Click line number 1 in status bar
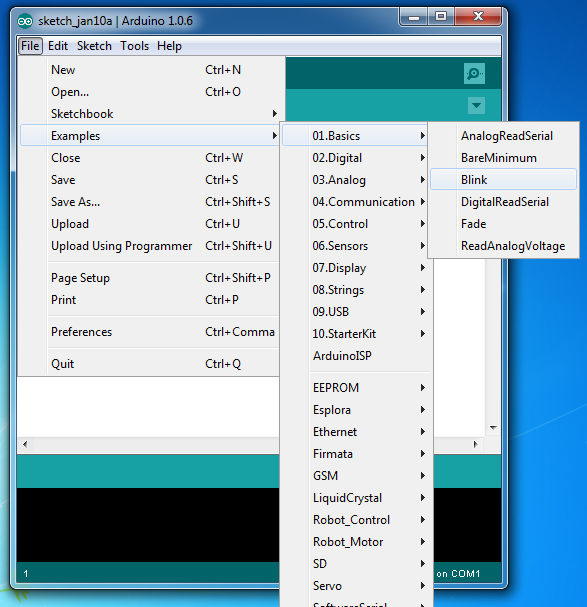Viewport: 587px width, 607px height. [x=26, y=573]
